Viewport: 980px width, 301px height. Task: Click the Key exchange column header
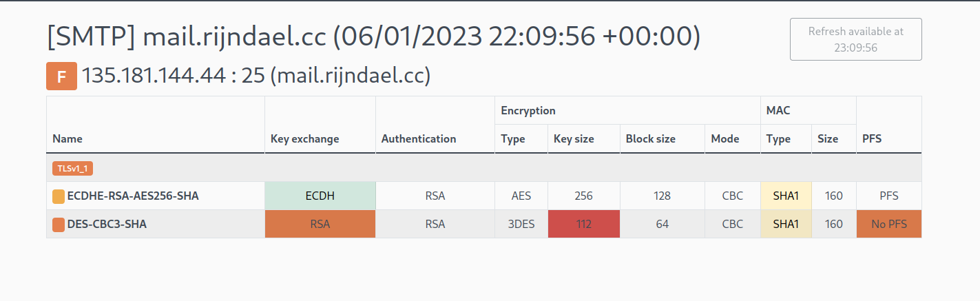point(304,138)
